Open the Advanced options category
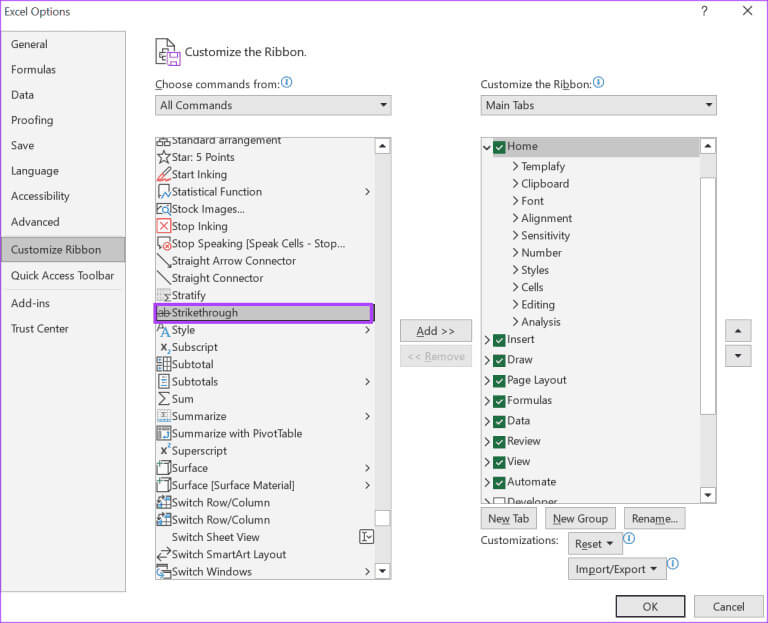 point(35,222)
